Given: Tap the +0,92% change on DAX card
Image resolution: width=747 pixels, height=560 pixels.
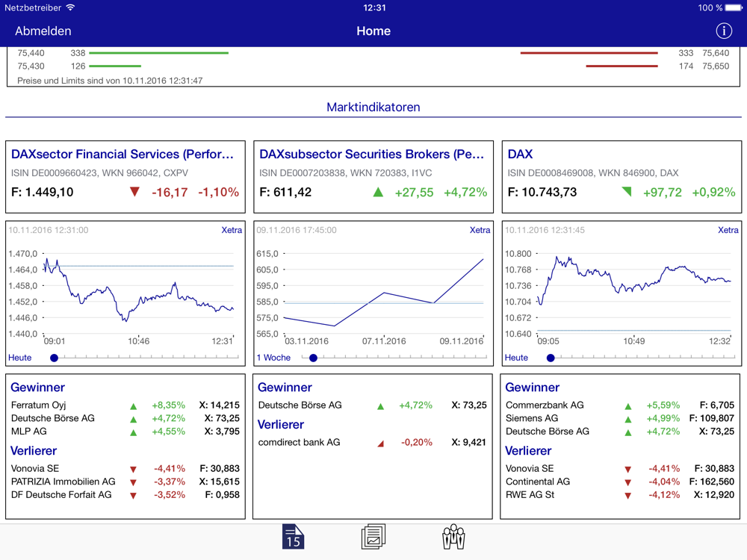Looking at the screenshot, I should pos(713,193).
